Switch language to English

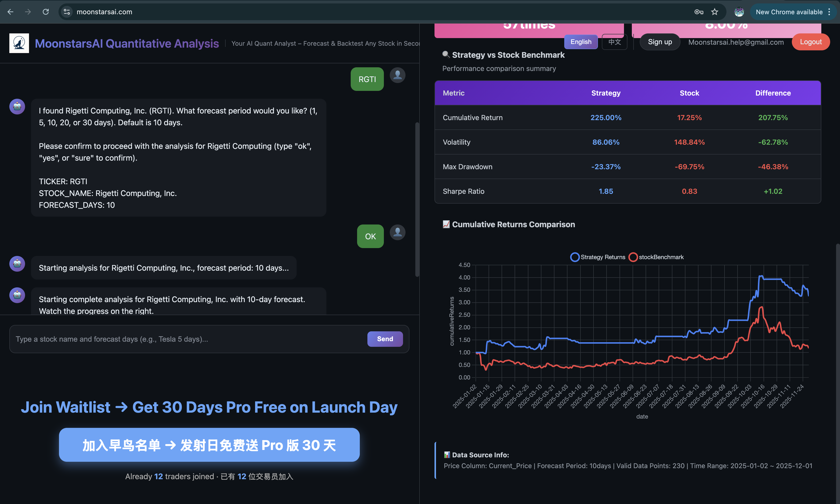coord(581,42)
